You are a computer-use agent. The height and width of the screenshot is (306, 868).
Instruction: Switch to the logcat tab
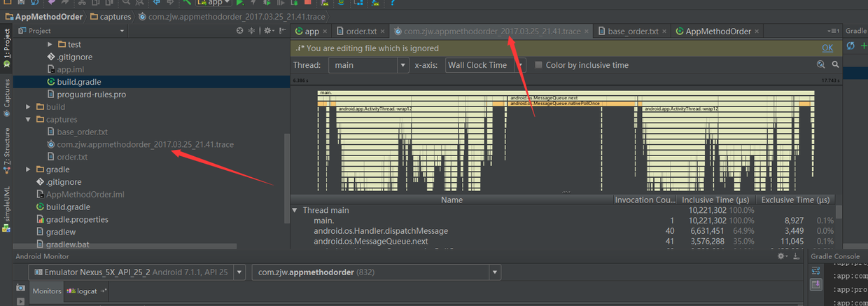coord(87,291)
